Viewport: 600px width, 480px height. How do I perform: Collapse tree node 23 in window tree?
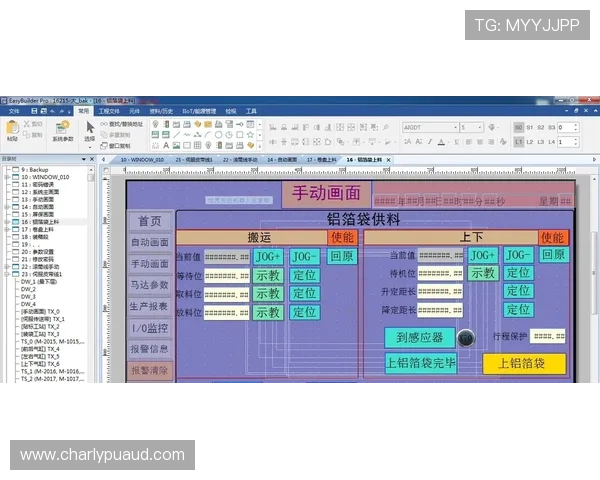point(7,274)
